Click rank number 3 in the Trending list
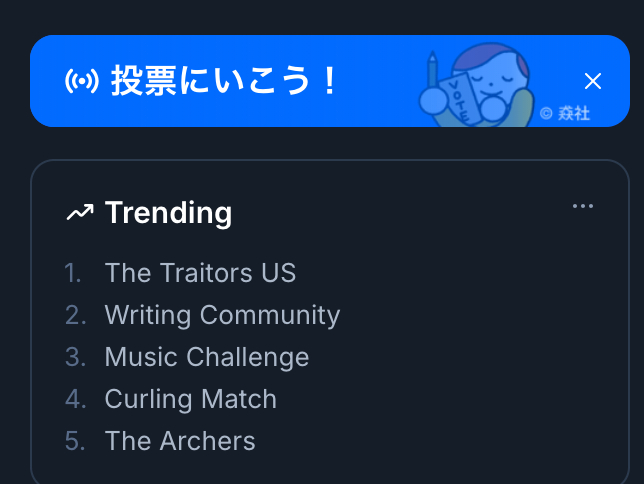This screenshot has width=644, height=484. click(76, 357)
